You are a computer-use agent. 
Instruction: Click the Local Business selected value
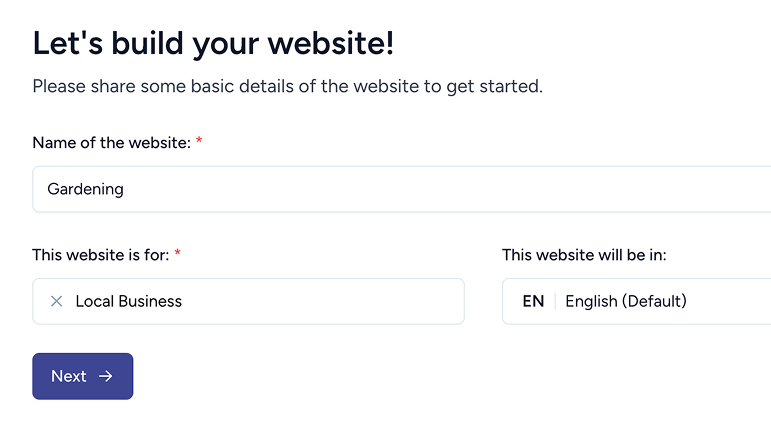(x=129, y=301)
